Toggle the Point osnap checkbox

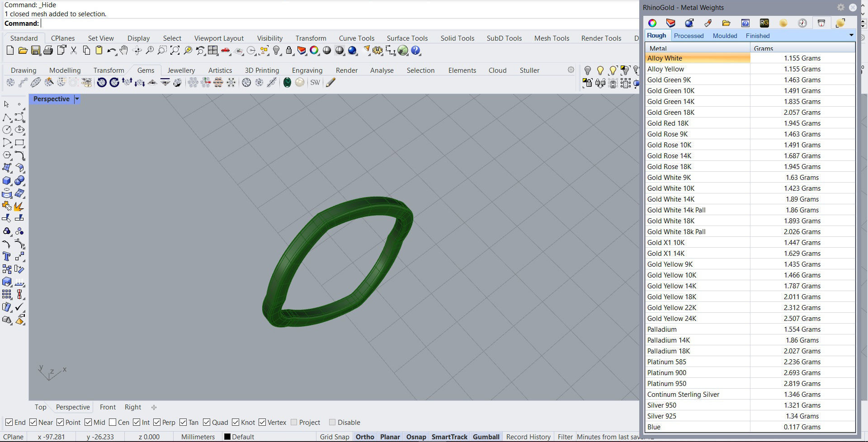click(60, 422)
